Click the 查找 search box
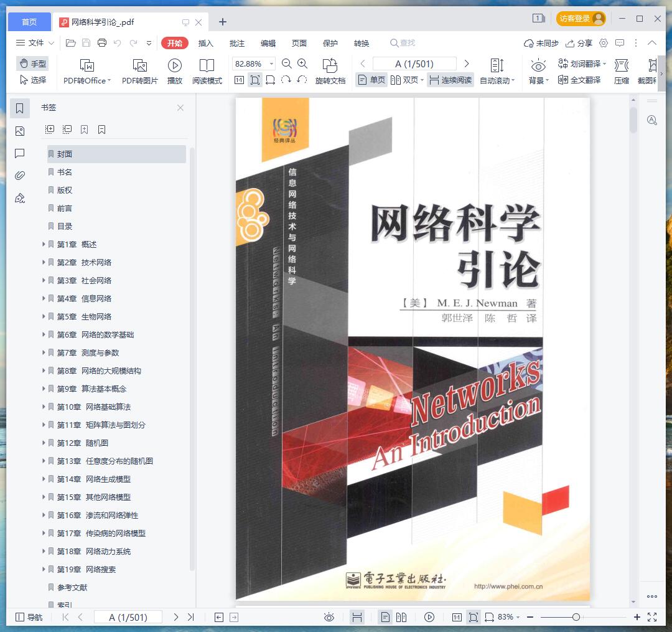This screenshot has height=632, width=672. pyautogui.click(x=403, y=43)
